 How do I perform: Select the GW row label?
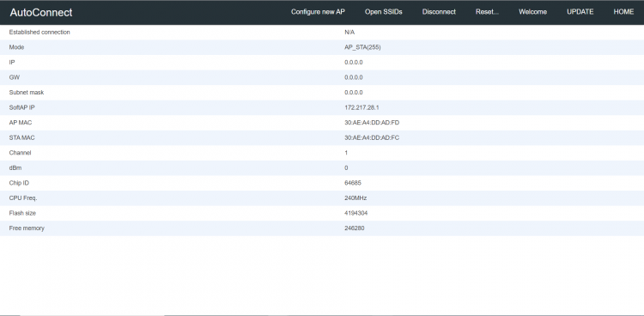click(x=15, y=77)
